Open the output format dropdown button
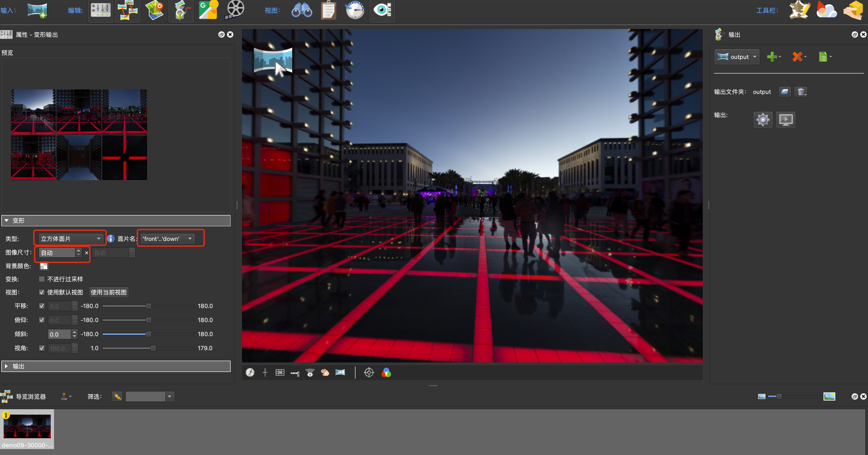Screen dimensions: 868x455 click(x=736, y=57)
